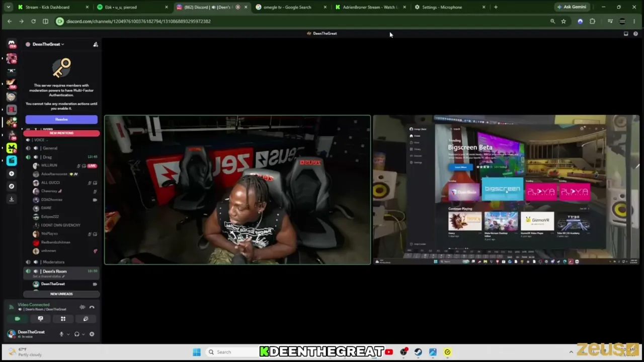The height and width of the screenshot is (362, 644).
Task: Click the Chrome address bar URL
Action: [x=138, y=21]
